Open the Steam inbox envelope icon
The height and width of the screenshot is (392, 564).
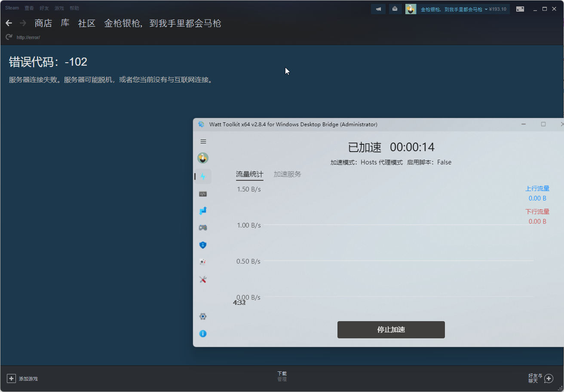pyautogui.click(x=395, y=9)
